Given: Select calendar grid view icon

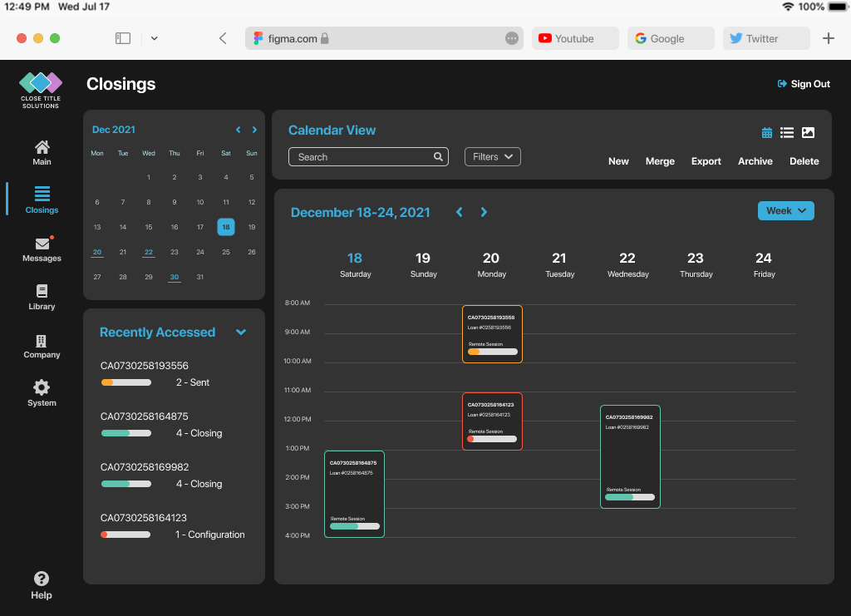Looking at the screenshot, I should click(767, 133).
